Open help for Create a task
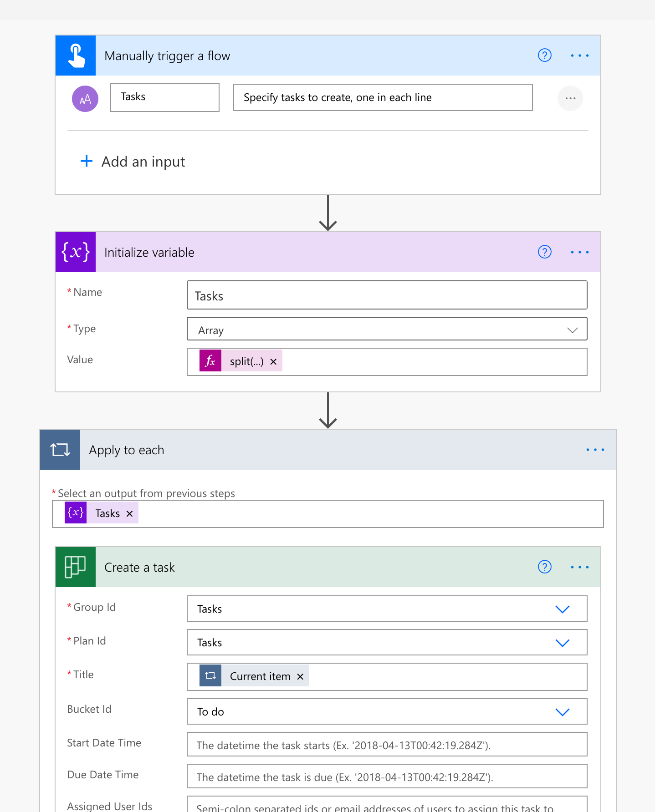This screenshot has height=812, width=655. click(x=544, y=567)
